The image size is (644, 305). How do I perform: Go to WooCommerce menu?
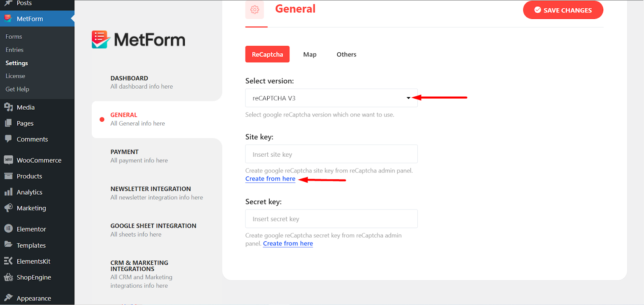coord(39,160)
